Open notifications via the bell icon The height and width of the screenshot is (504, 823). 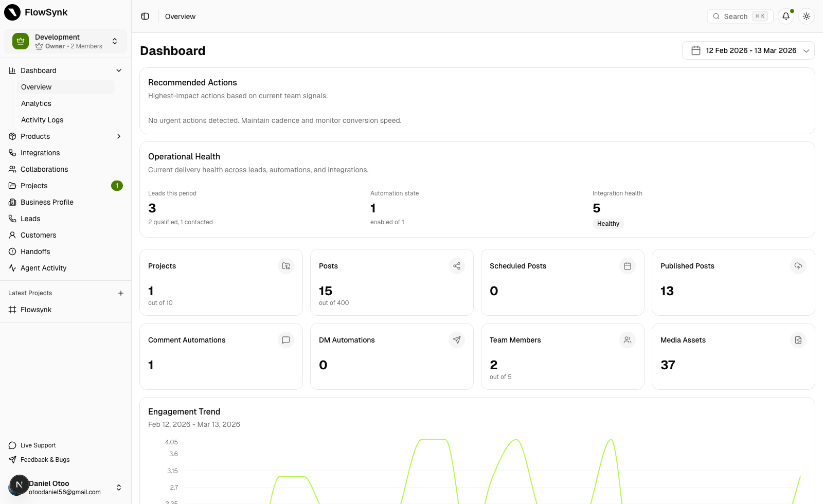coord(785,16)
